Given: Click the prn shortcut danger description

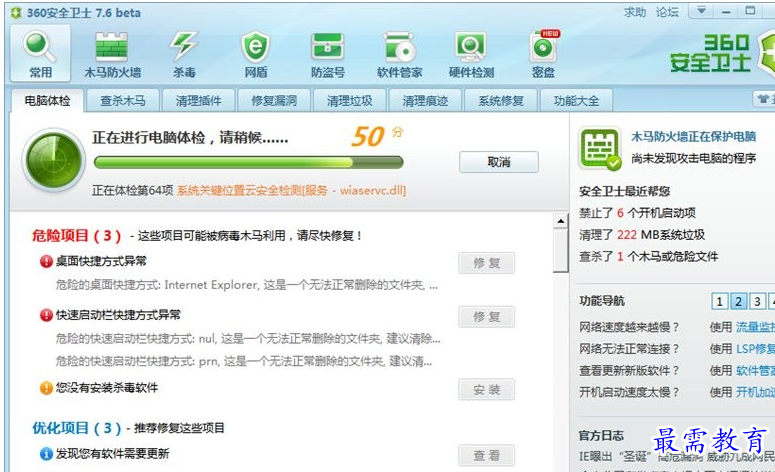Looking at the screenshot, I should click(244, 362).
